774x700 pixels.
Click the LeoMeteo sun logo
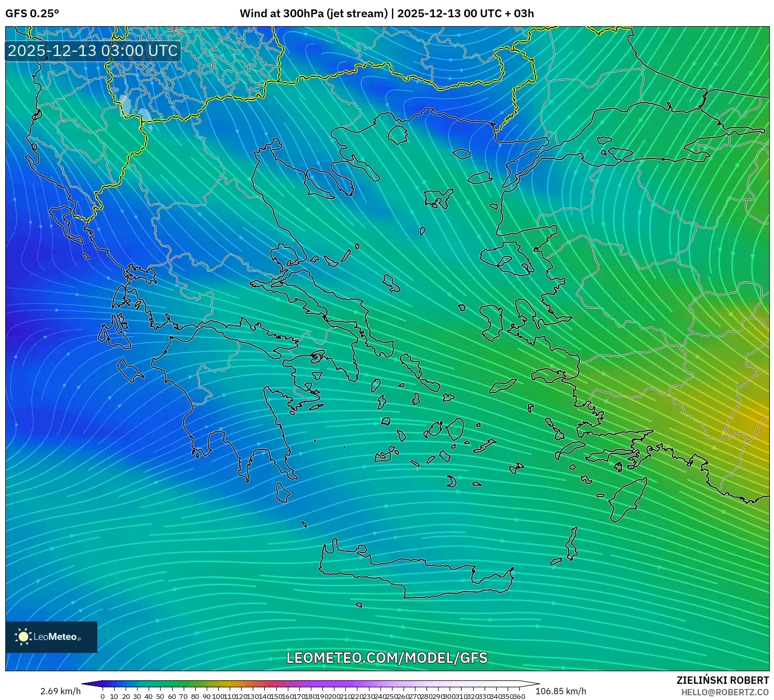pyautogui.click(x=23, y=637)
